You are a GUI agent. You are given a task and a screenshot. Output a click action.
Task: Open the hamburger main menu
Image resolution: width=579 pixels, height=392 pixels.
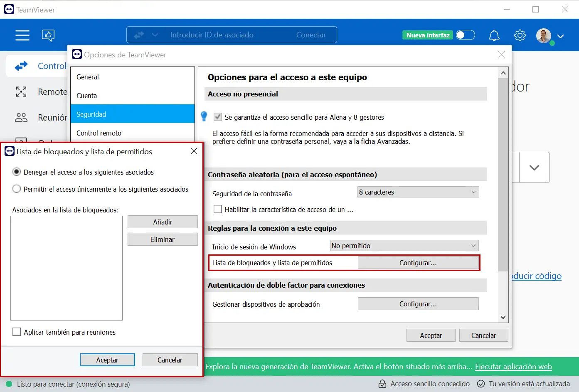[x=22, y=35]
